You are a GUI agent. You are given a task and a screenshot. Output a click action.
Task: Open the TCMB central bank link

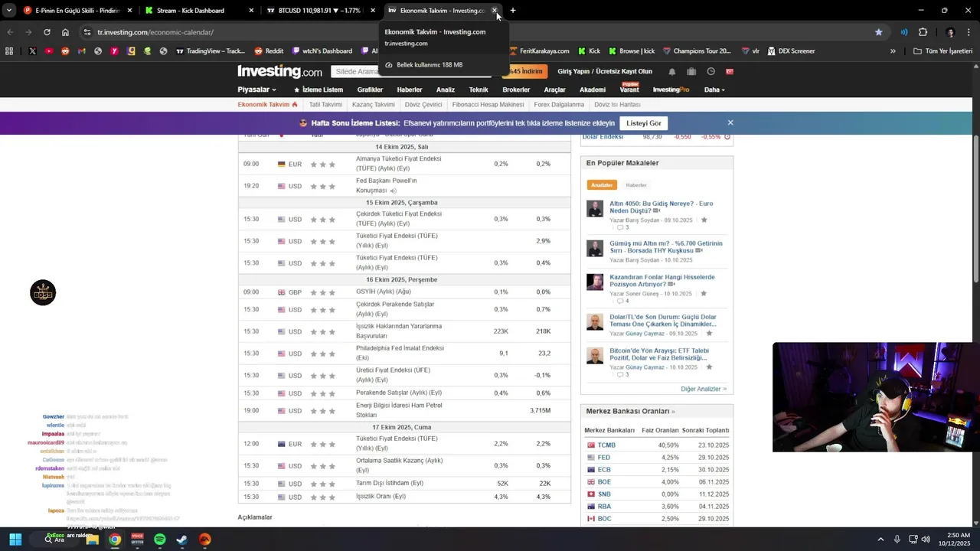(606, 445)
